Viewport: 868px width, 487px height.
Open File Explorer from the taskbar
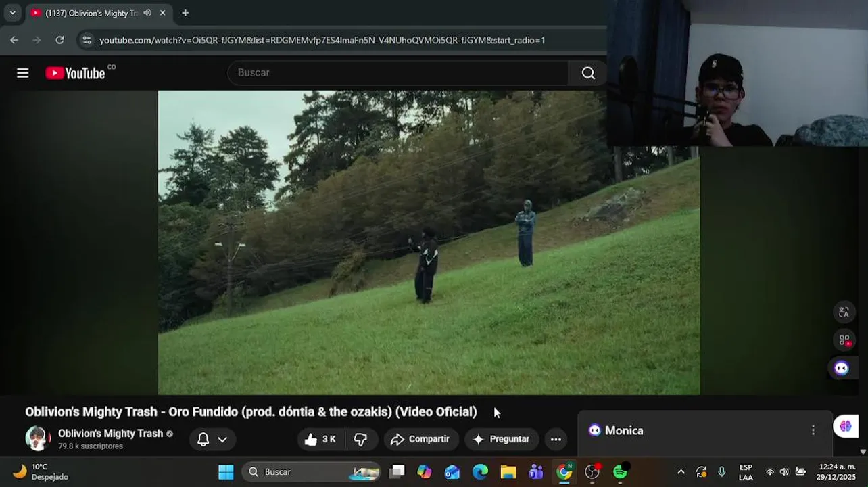508,472
